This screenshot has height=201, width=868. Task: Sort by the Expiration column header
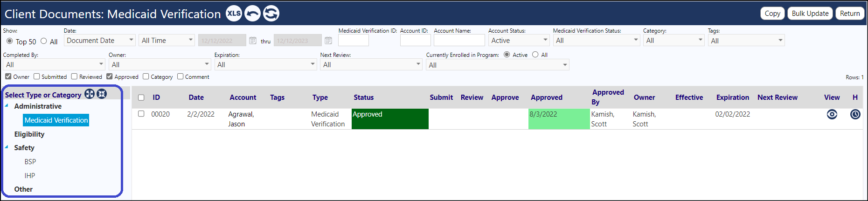(733, 97)
